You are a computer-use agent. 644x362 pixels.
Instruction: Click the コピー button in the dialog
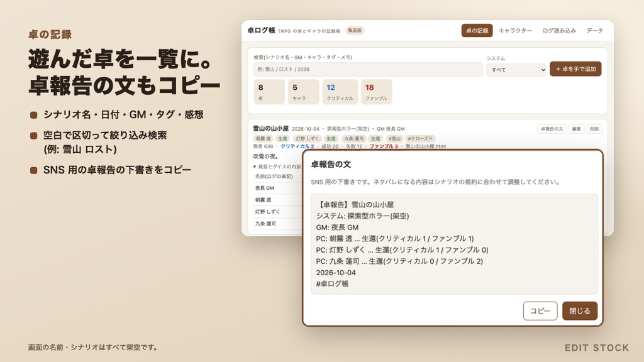pyautogui.click(x=540, y=310)
